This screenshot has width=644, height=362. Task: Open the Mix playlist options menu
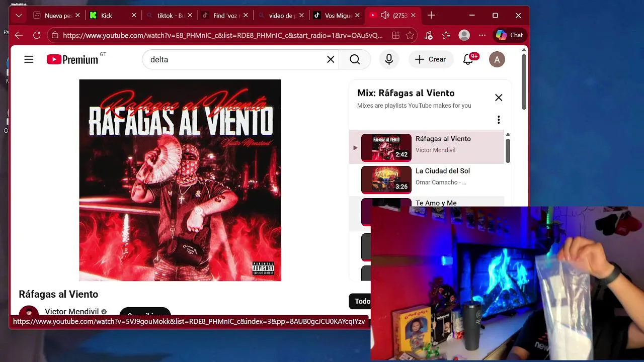click(x=499, y=120)
